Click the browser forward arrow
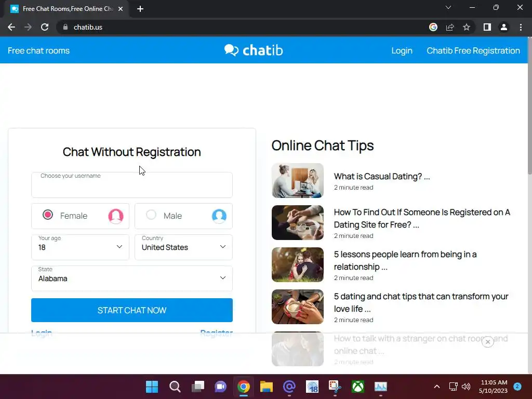This screenshot has height=399, width=532. [28, 27]
